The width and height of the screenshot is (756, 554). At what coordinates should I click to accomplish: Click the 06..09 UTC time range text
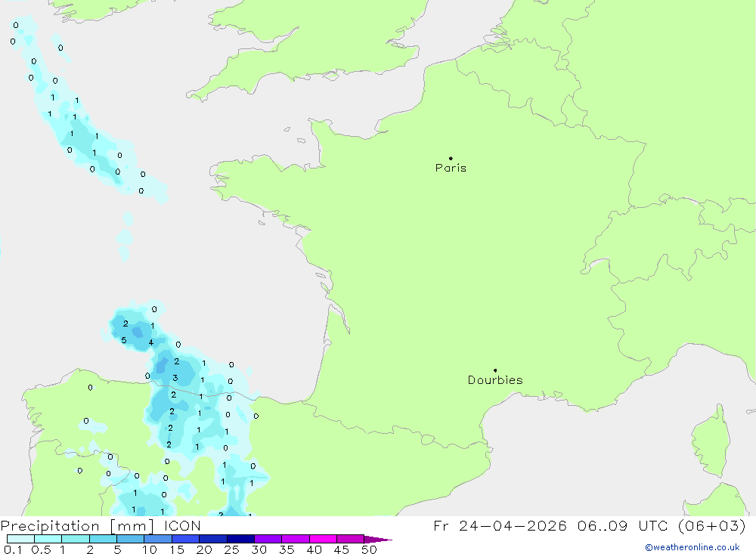tap(623, 525)
